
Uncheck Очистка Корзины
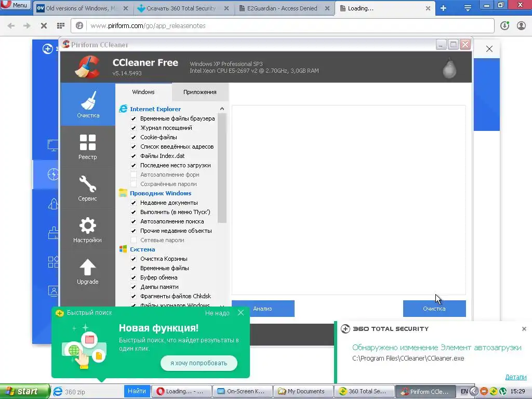pos(134,259)
